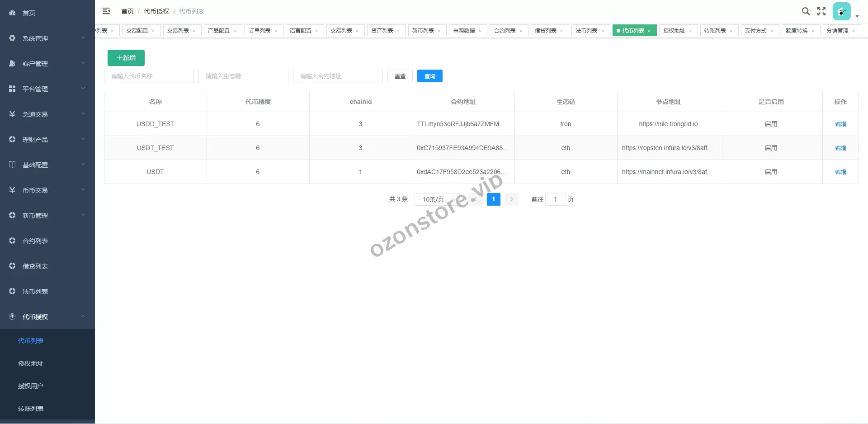
Task: Open the search magnifier icon
Action: [806, 11]
